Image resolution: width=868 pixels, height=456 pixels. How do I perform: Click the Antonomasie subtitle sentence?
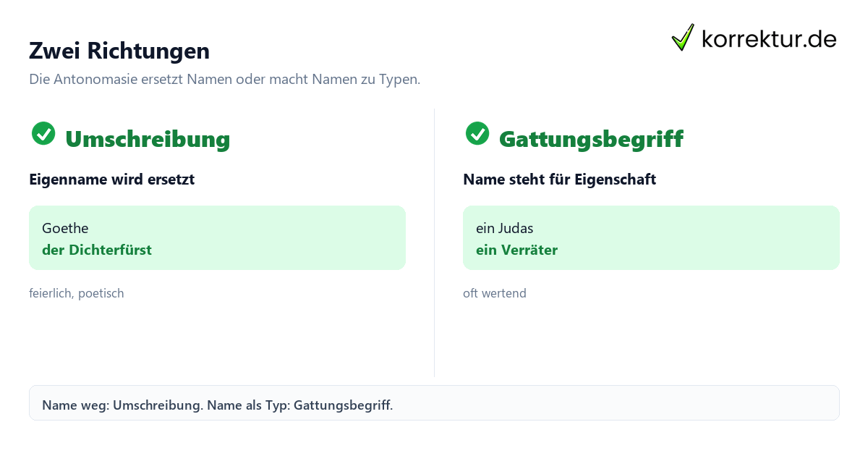coord(225,80)
